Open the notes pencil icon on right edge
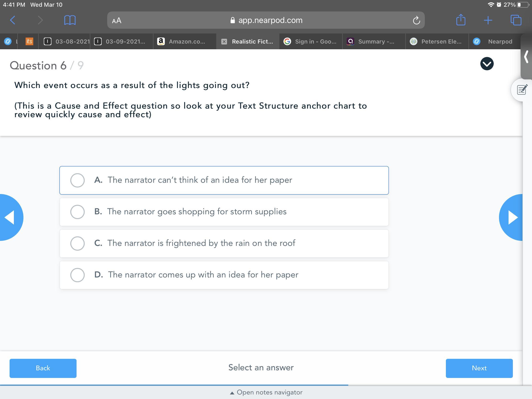This screenshot has width=532, height=399. pyautogui.click(x=522, y=90)
